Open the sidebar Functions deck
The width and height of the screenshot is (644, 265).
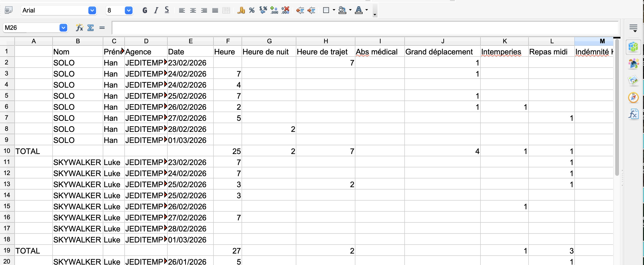(x=633, y=114)
